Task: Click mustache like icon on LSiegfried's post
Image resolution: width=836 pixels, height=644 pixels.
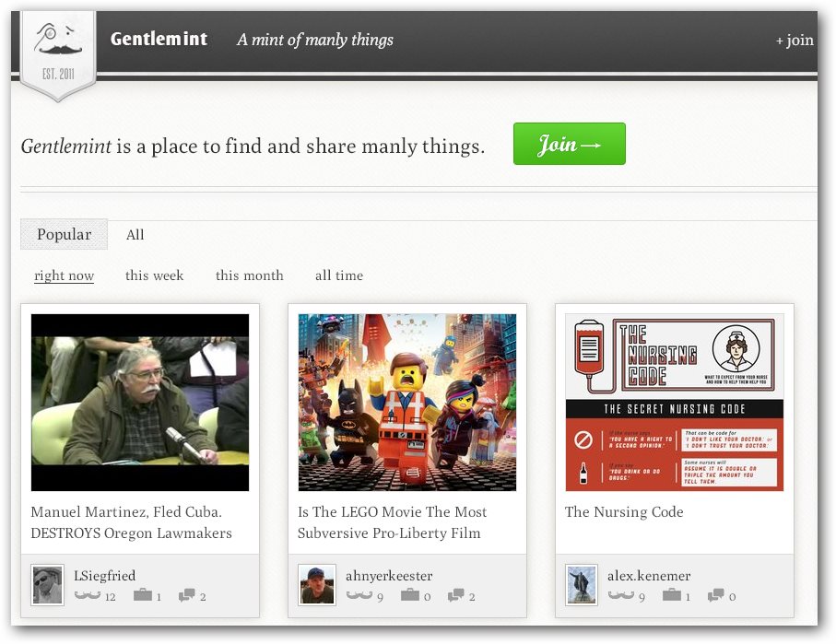Action: coord(88,595)
